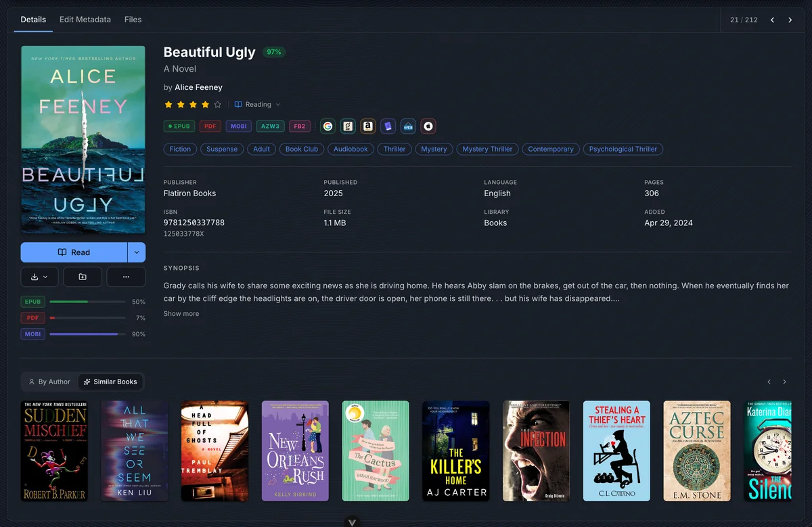
Task: Open the Reading status dropdown
Action: [257, 105]
